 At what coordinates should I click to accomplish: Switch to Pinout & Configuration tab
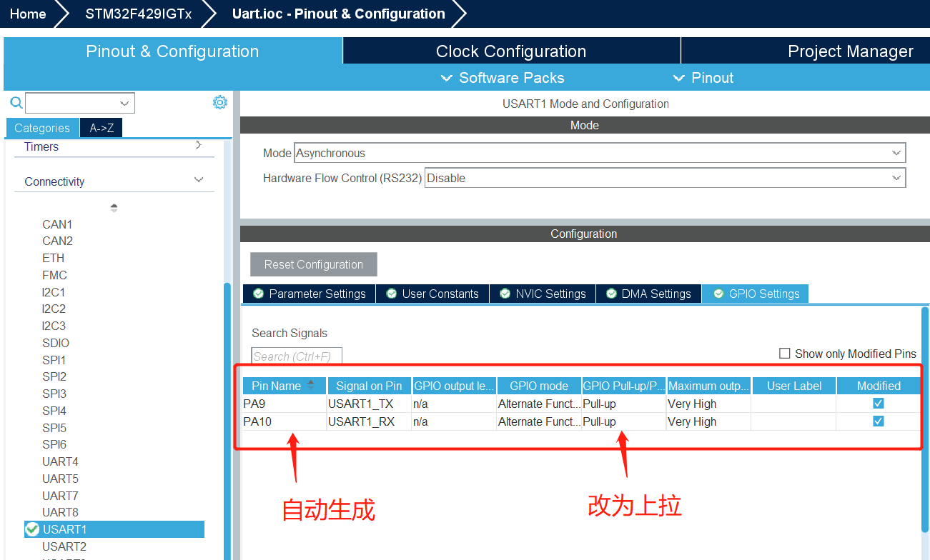click(172, 51)
